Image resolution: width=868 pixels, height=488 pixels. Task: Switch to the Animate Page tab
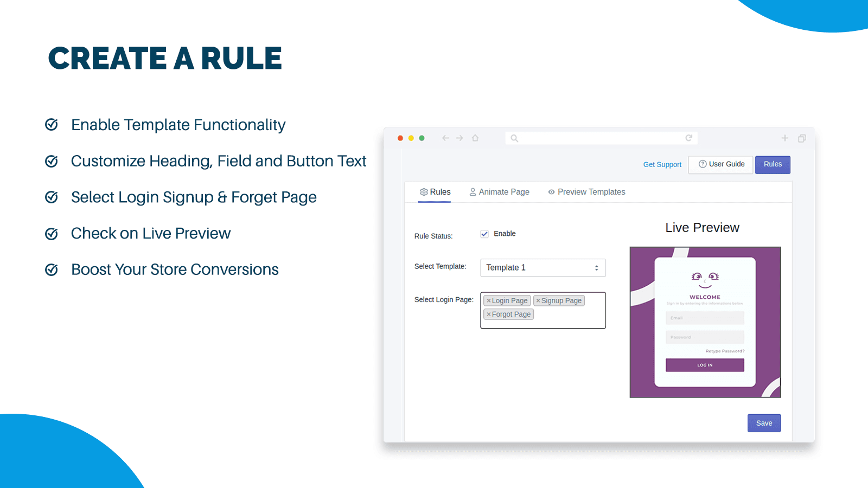499,192
